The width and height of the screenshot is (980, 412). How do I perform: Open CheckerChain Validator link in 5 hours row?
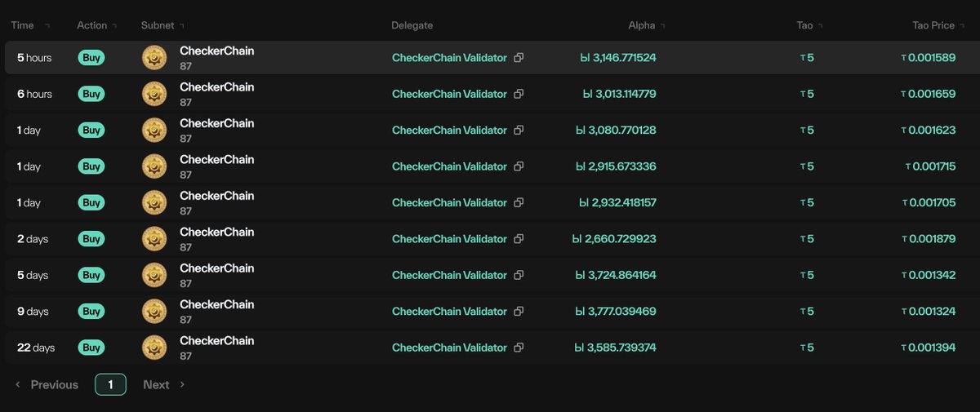(x=449, y=58)
